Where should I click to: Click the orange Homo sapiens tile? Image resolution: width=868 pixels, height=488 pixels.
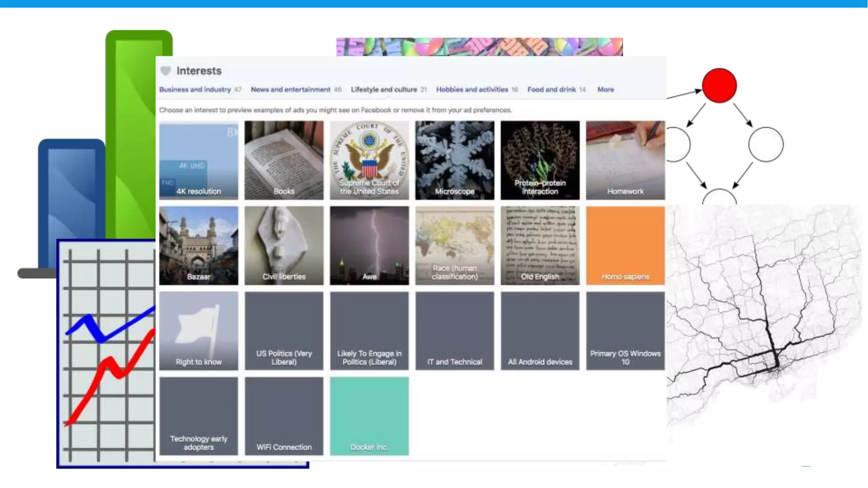click(x=625, y=245)
